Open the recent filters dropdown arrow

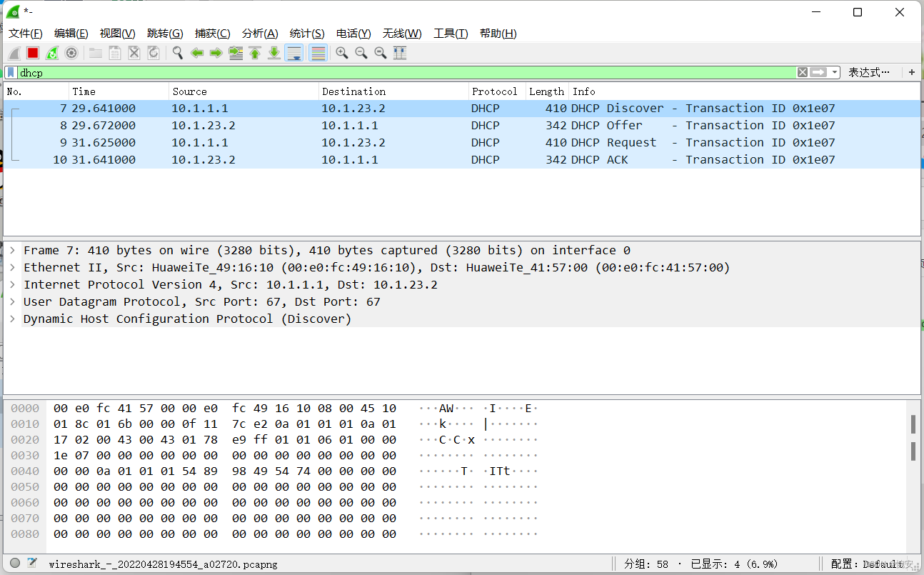pos(835,72)
